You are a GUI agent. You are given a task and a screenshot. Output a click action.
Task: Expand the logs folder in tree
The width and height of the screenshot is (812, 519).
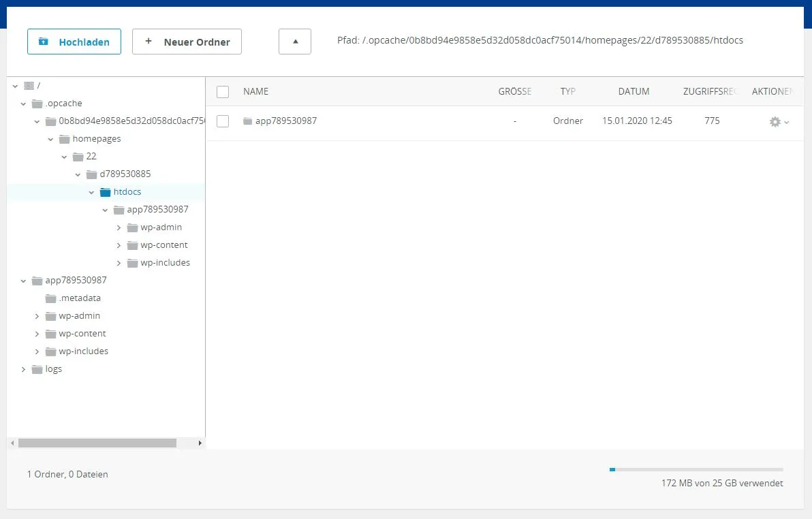click(x=23, y=369)
